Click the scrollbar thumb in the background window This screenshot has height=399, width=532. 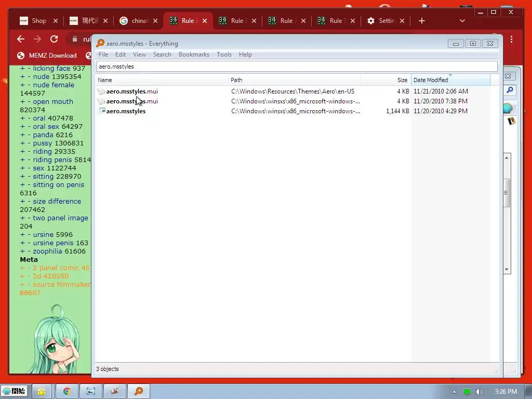(x=507, y=193)
